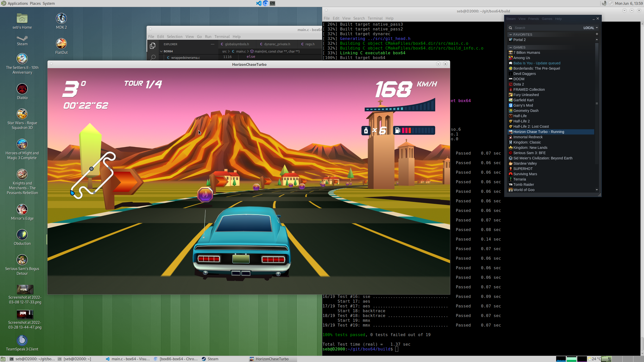This screenshot has height=362, width=644.
Task: Open VS Code Run menu
Action: point(208,37)
